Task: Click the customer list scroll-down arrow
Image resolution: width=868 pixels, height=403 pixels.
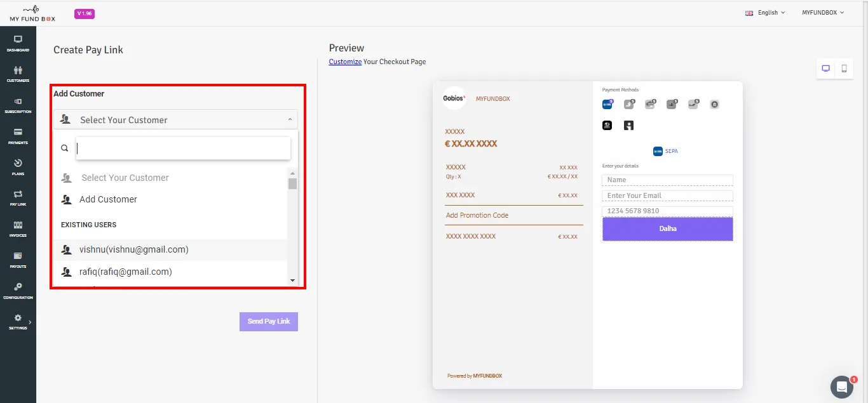Action: pyautogui.click(x=292, y=280)
